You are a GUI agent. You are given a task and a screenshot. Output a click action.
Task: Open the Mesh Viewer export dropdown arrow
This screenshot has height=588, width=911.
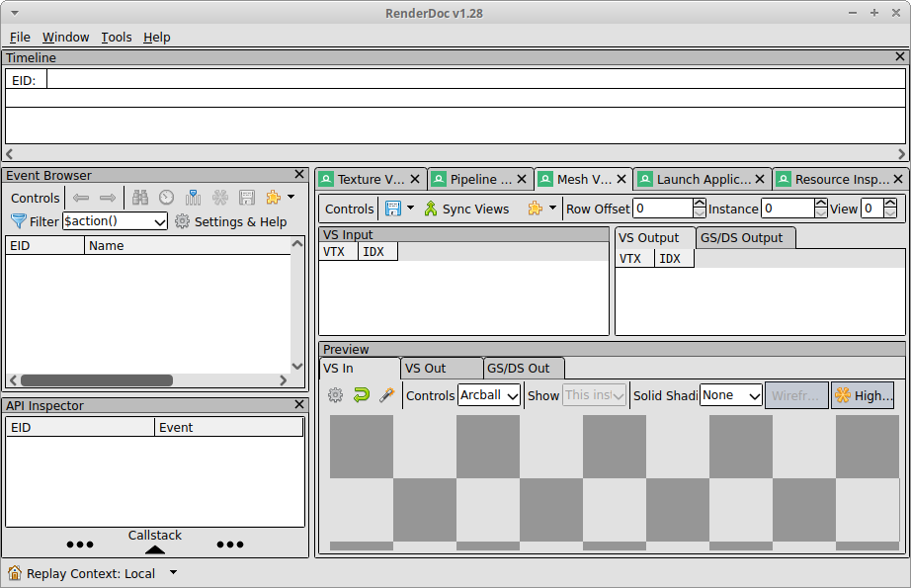pyautogui.click(x=411, y=208)
